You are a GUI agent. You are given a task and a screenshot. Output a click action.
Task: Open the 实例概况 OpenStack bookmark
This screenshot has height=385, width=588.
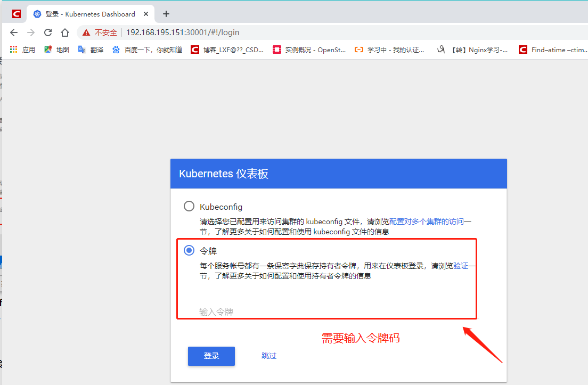(x=309, y=50)
